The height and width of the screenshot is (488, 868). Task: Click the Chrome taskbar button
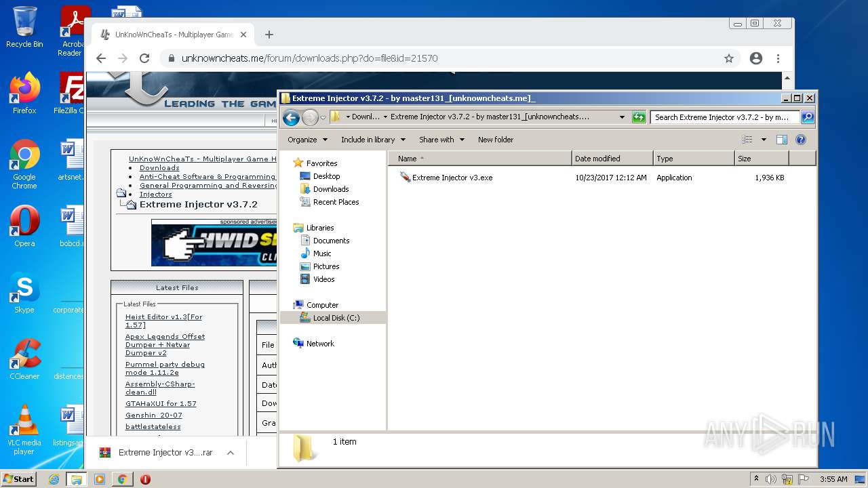[x=122, y=479]
